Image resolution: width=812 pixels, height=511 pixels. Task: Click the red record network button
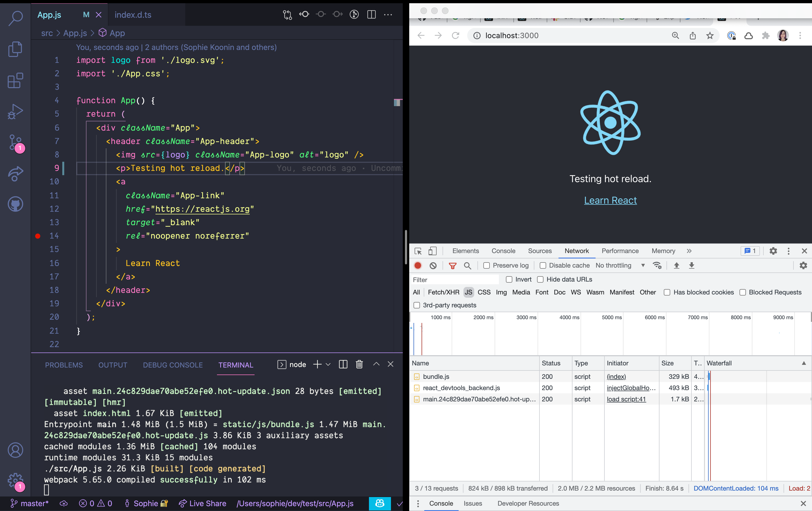pyautogui.click(x=418, y=265)
